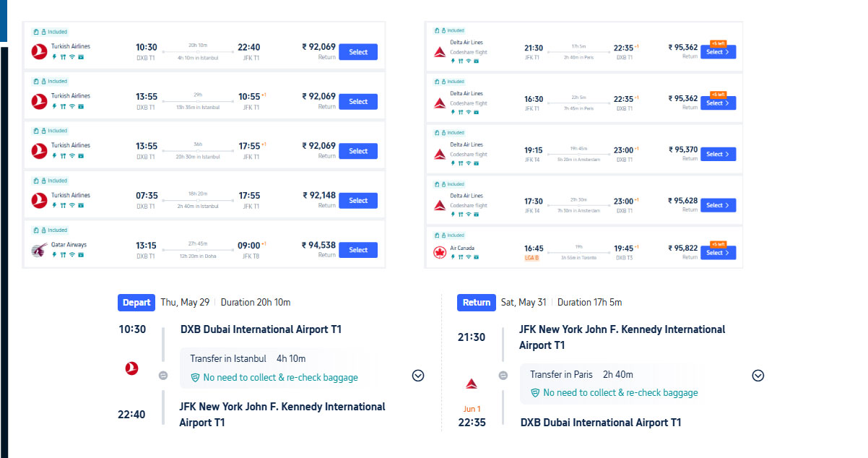The image size is (868, 458).
Task: Click the Turkish Airlines logo on the 10:30 flight
Action: [x=38, y=51]
